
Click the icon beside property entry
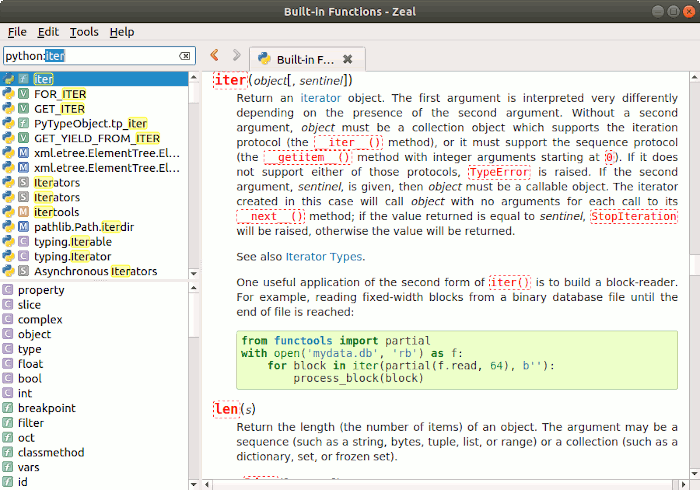pyautogui.click(x=8, y=290)
